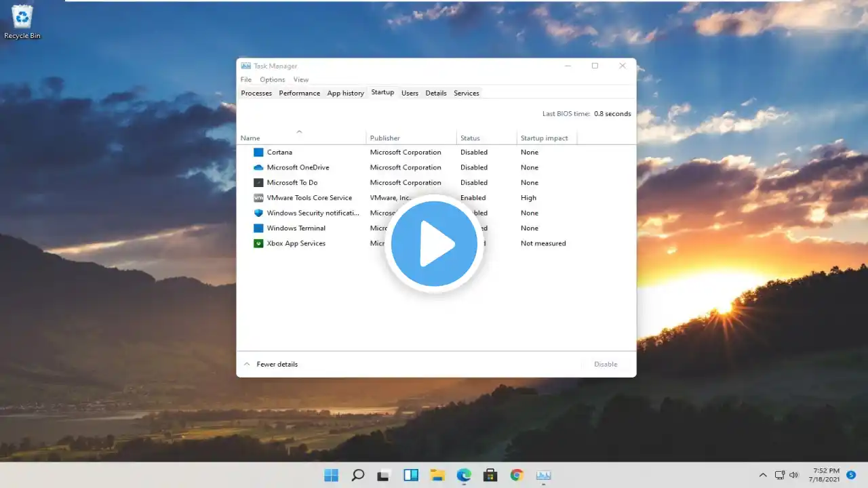Image resolution: width=868 pixels, height=488 pixels.
Task: Click the Disable button
Action: tap(606, 364)
